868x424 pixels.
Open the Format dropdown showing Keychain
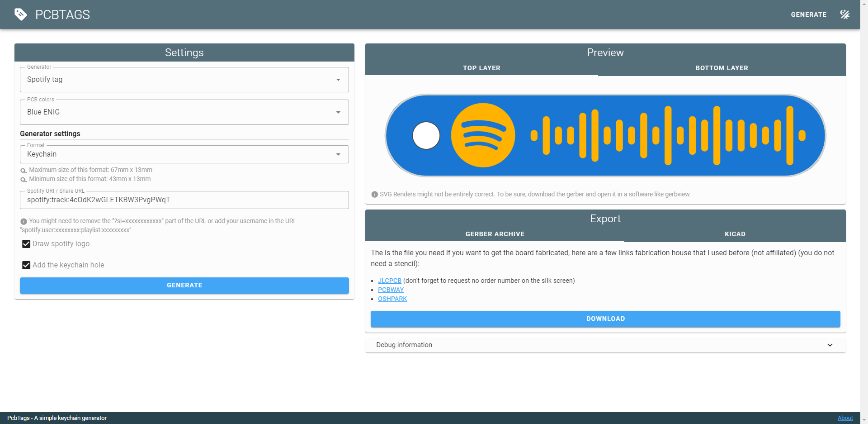(x=184, y=154)
